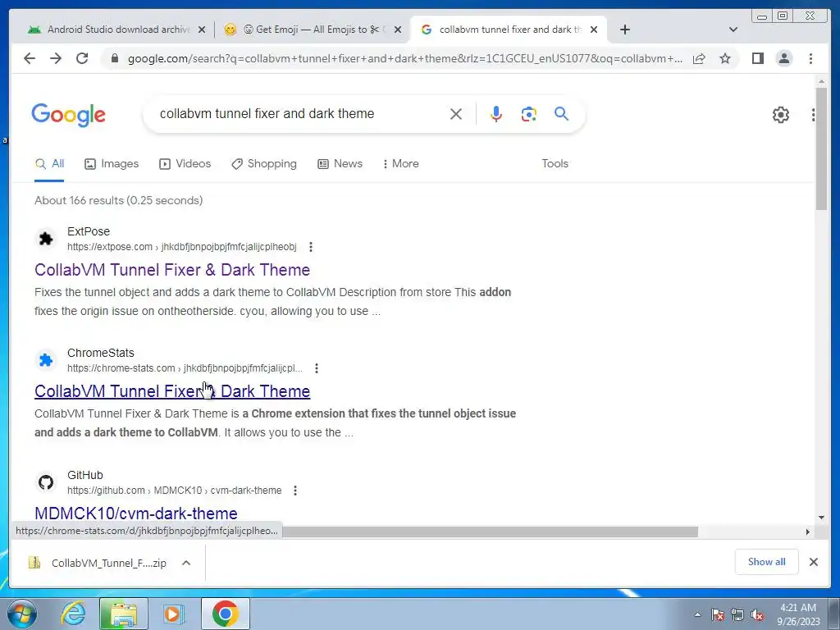
Task: Switch to News results
Action: pos(340,164)
